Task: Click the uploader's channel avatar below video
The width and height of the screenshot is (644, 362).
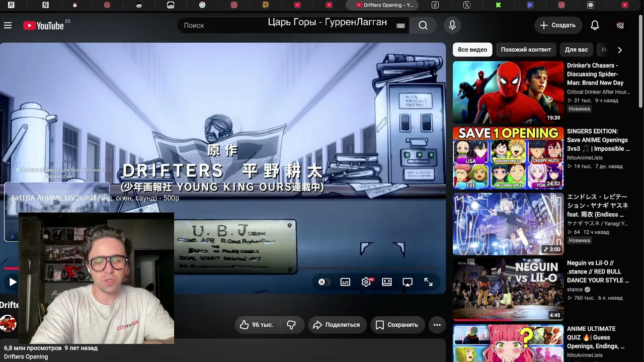Action: coord(8,324)
